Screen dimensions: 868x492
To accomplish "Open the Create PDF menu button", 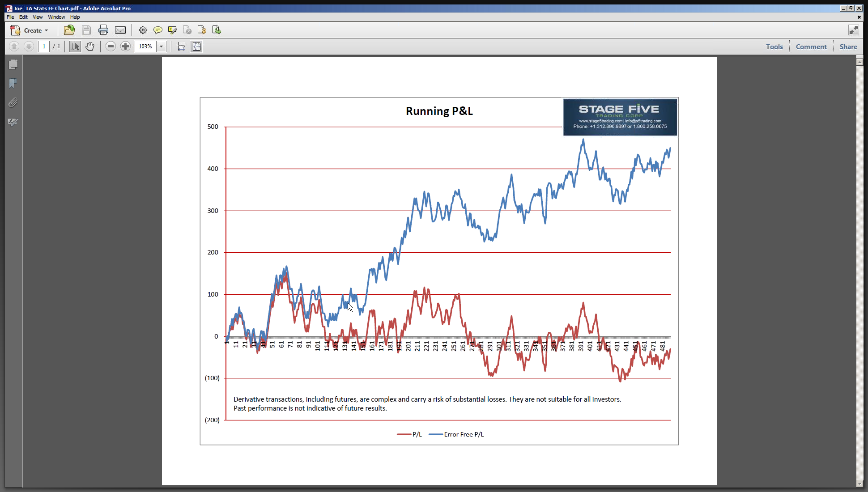I will [29, 30].
